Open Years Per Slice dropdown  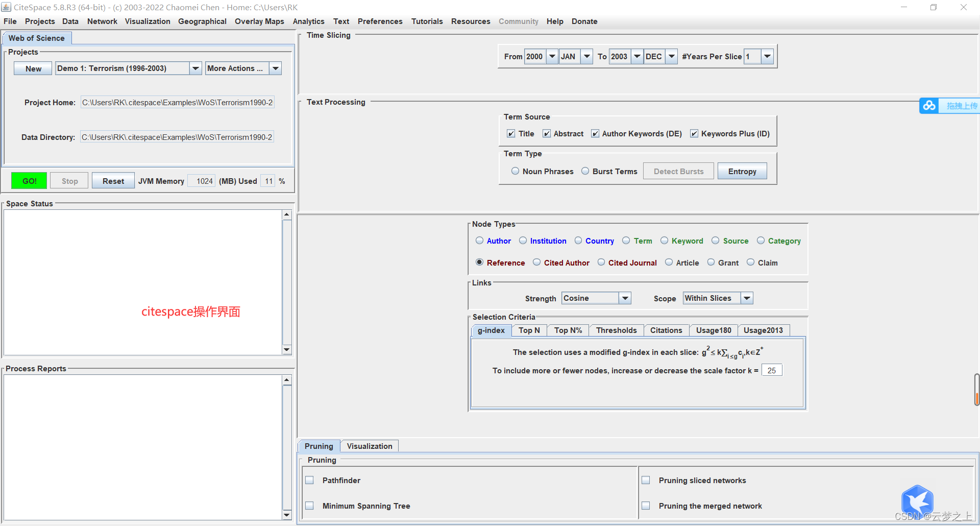767,56
